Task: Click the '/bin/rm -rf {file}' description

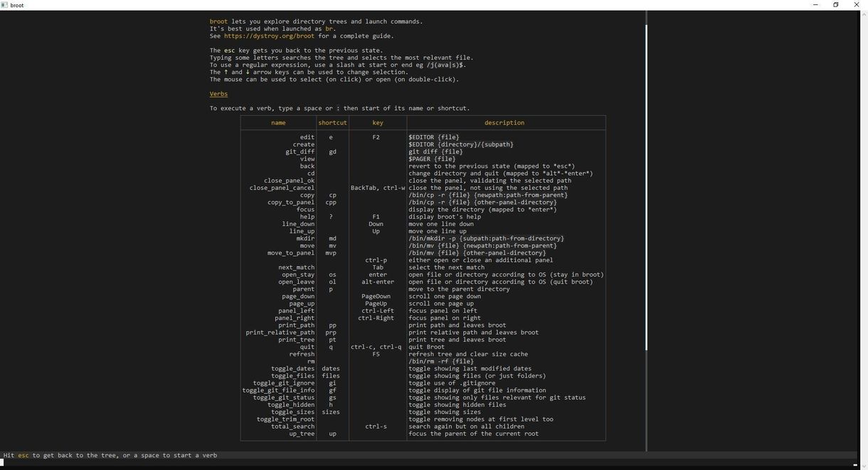Action: coord(441,361)
